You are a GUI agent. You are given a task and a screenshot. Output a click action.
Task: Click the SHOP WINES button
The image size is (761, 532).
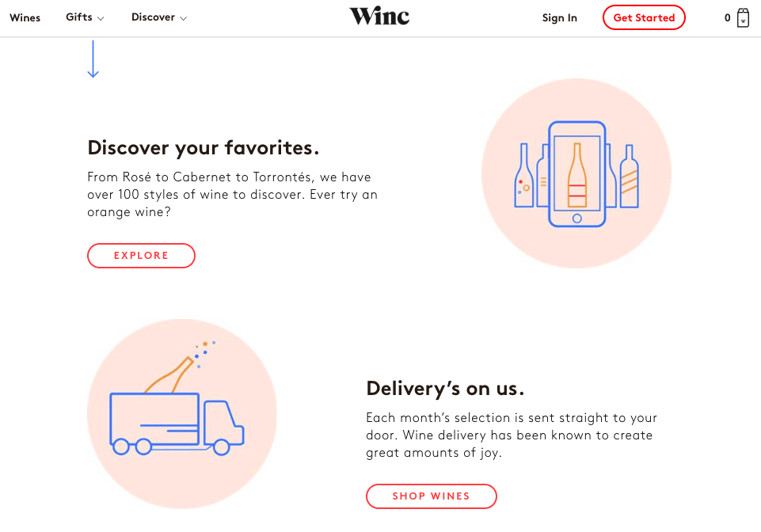431,496
